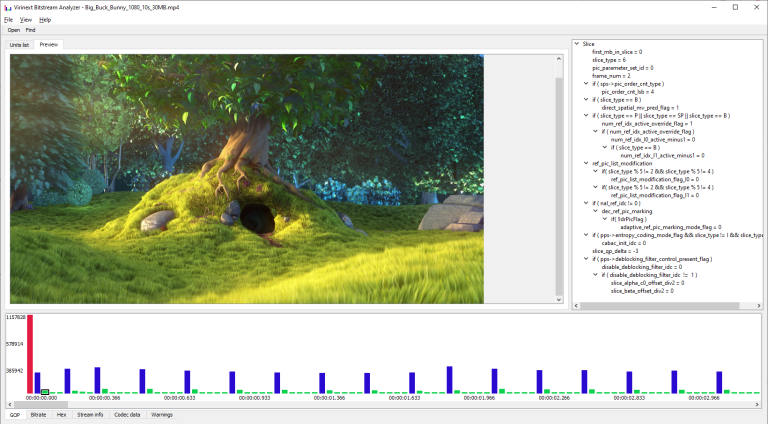This screenshot has height=424, width=768.
Task: Click the outlined selected green frame bar
Action: (45, 392)
